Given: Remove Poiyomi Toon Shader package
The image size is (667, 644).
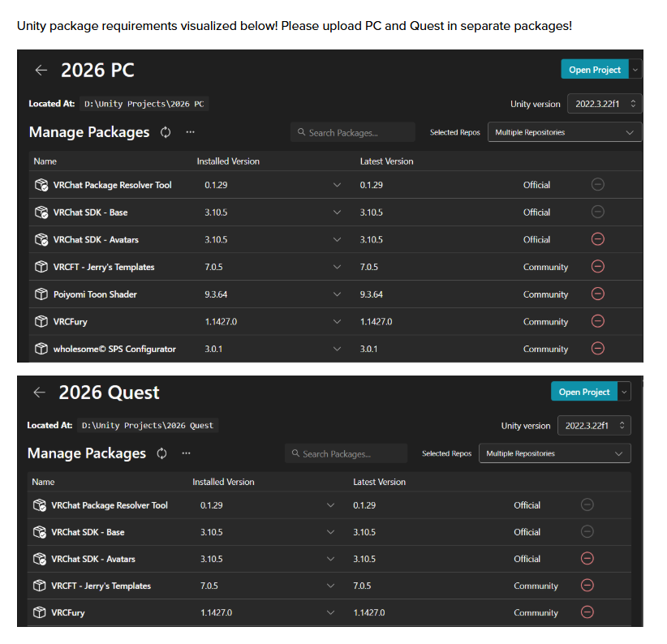Looking at the screenshot, I should tap(598, 294).
